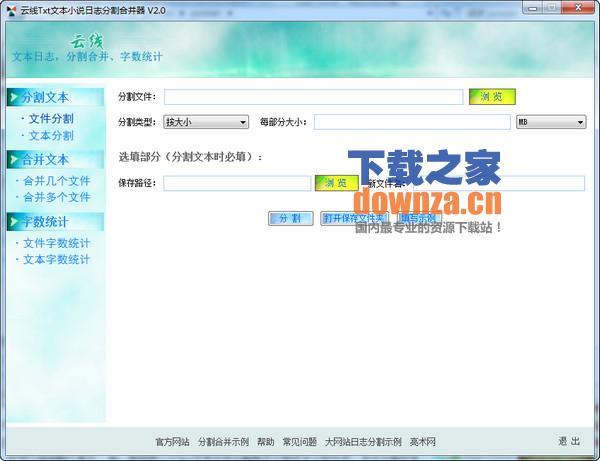Minimize the window
This screenshot has height=461, width=600.
(534, 8)
